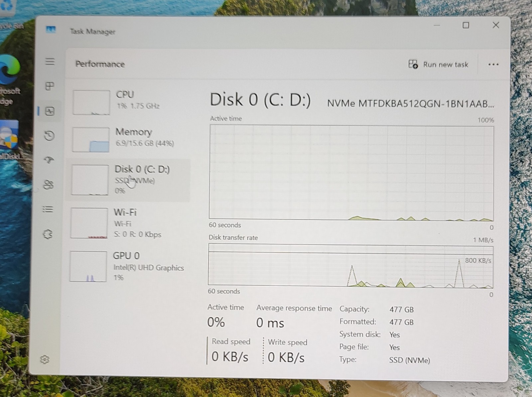Click the CPU usage mini graph
The image size is (532, 397).
pyautogui.click(x=91, y=102)
